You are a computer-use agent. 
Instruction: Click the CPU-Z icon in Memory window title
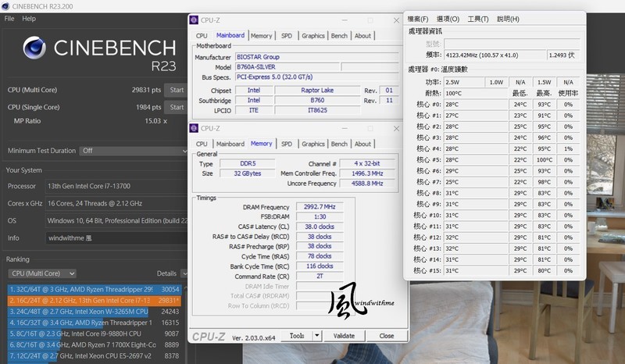(194, 128)
